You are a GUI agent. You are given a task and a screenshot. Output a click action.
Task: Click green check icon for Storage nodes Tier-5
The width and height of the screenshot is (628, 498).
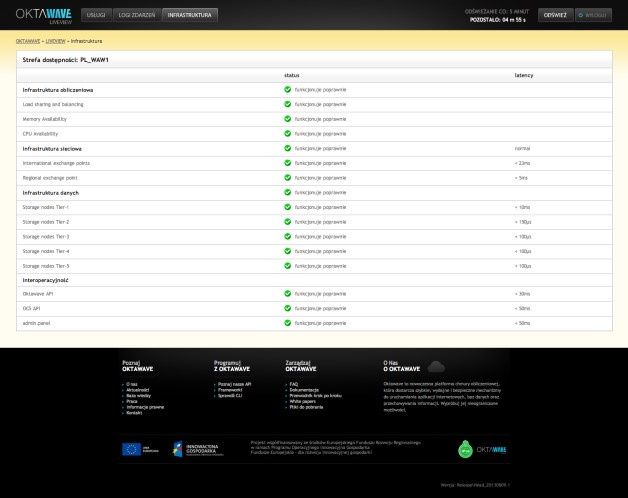tap(288, 266)
